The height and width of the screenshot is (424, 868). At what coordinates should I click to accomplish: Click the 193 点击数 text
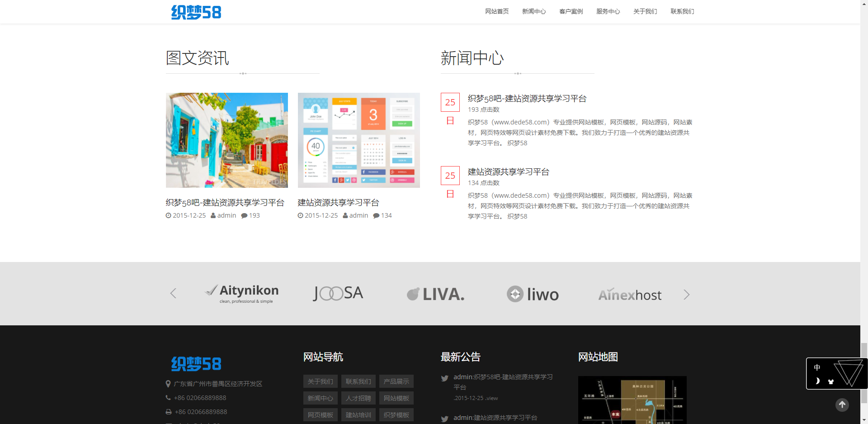tap(484, 110)
